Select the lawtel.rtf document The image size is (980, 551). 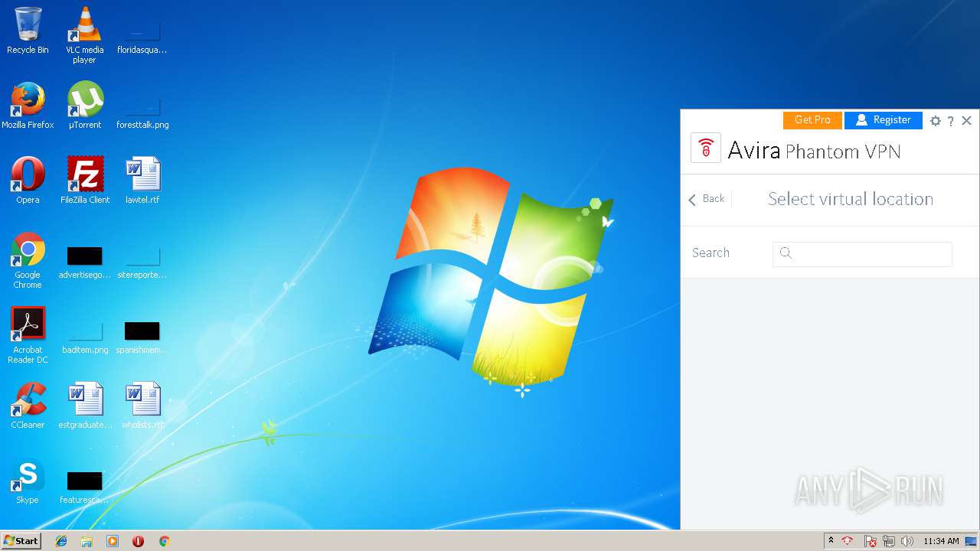click(142, 181)
